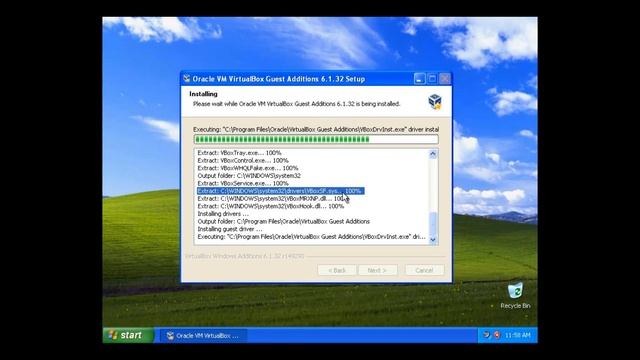
Task: Click the setup window title bar text
Action: 279,79
